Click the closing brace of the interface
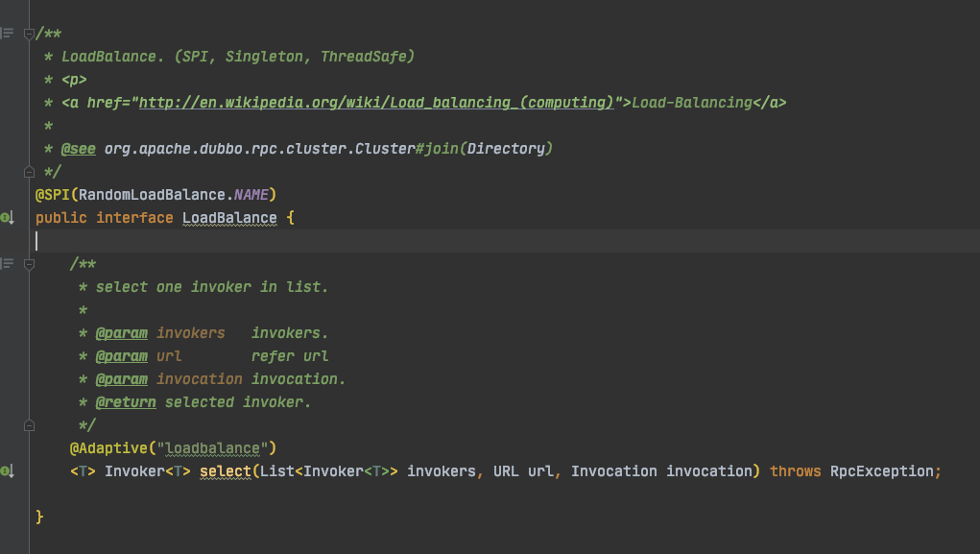 coord(39,518)
